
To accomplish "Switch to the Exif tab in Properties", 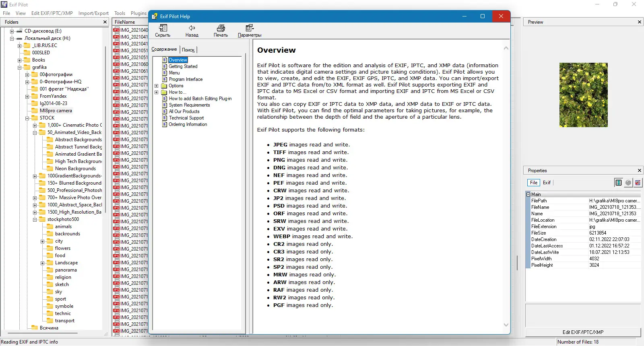I will 547,183.
